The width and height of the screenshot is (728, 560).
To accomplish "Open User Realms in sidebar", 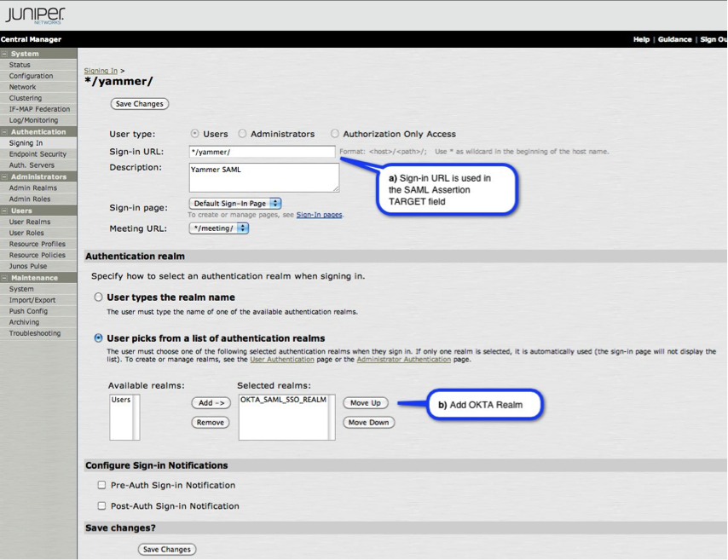I will (30, 222).
